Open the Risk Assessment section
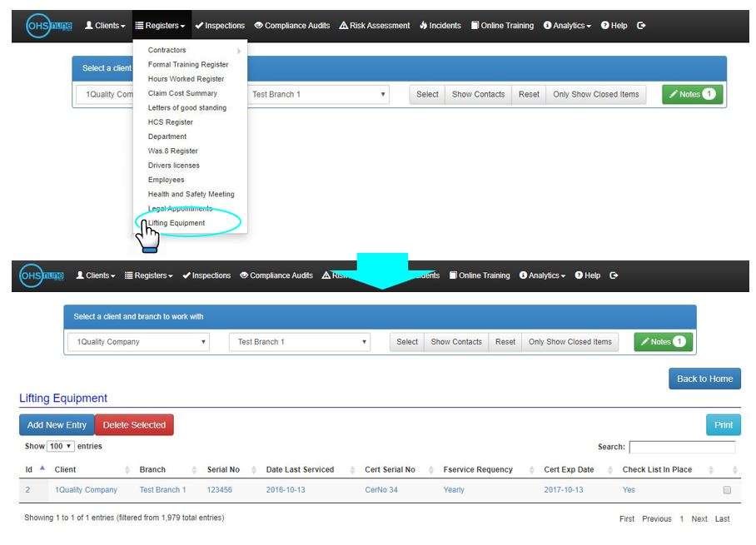This screenshot has height=545, width=756. [x=375, y=25]
